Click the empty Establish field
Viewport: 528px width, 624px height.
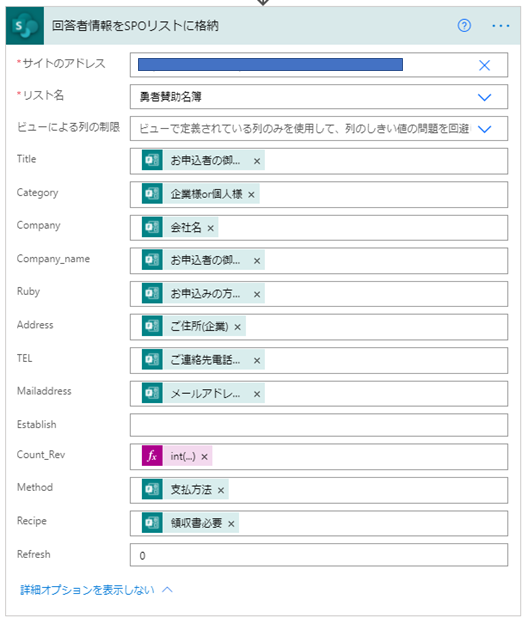(319, 425)
